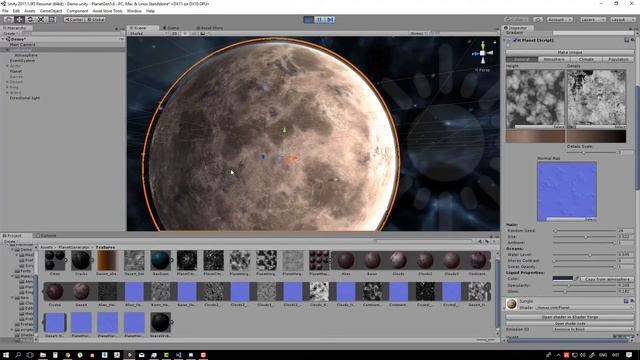Click the Height gradient swatch

click(x=536, y=136)
